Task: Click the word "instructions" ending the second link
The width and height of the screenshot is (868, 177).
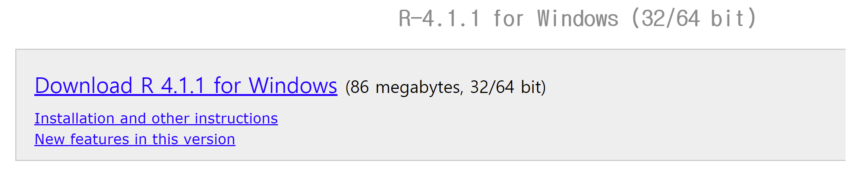Action: 236,119
